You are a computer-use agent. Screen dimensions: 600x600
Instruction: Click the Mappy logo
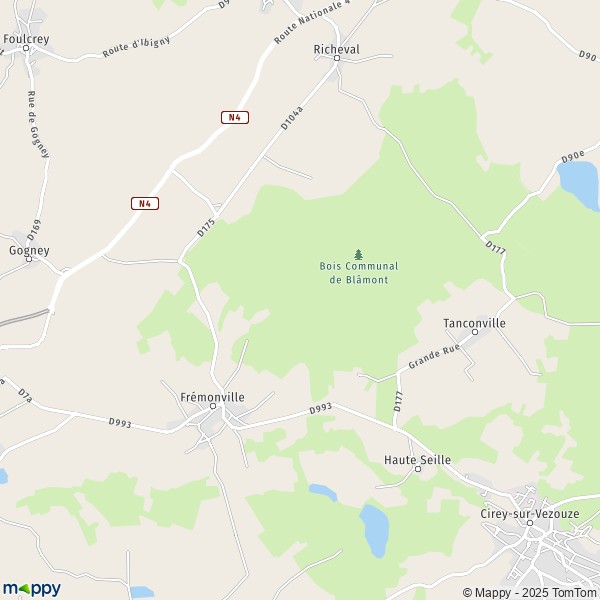(32, 589)
